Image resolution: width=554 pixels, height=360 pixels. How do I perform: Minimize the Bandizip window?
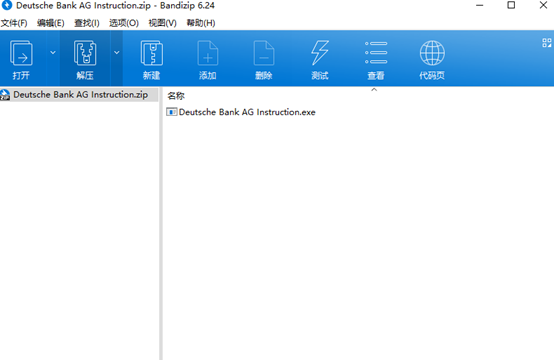479,5
